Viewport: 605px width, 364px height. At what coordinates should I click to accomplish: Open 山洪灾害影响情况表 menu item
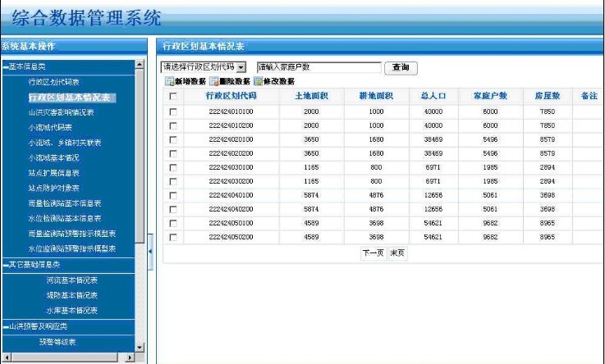coord(61,112)
